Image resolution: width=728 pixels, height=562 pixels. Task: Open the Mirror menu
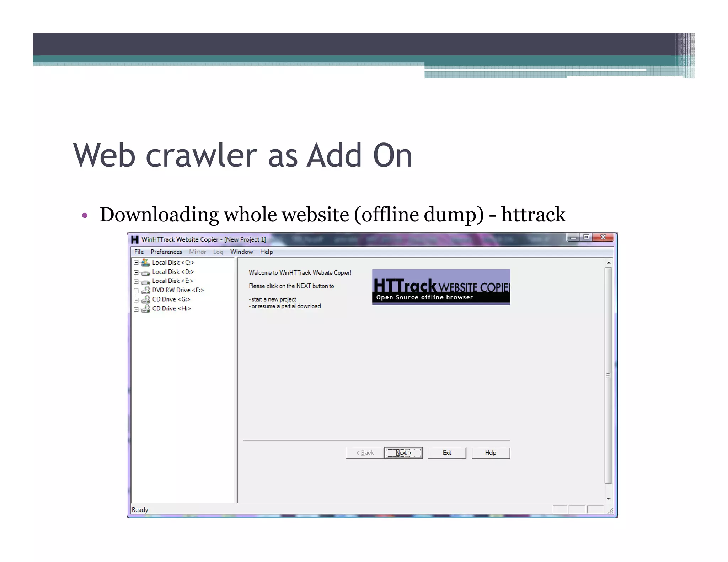click(x=198, y=252)
